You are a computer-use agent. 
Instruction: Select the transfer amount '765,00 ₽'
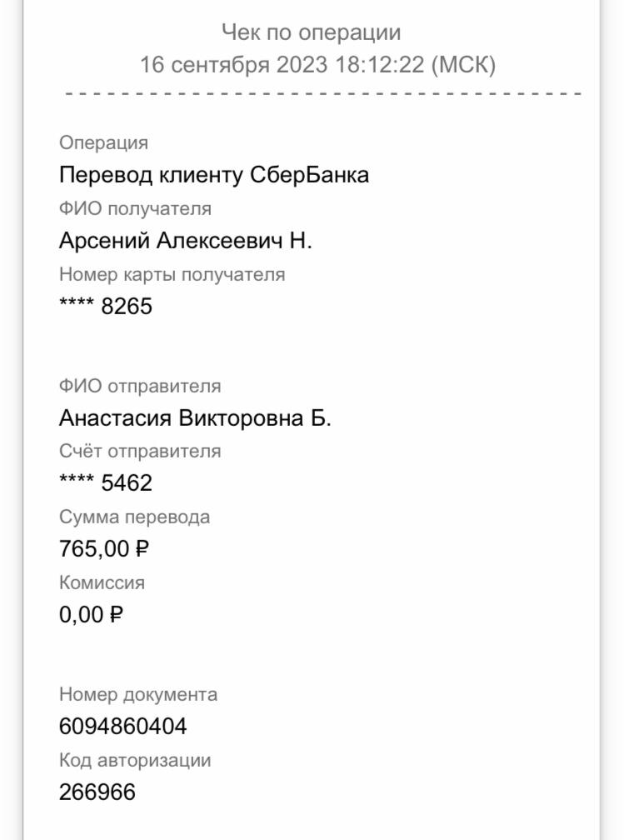[x=104, y=549]
